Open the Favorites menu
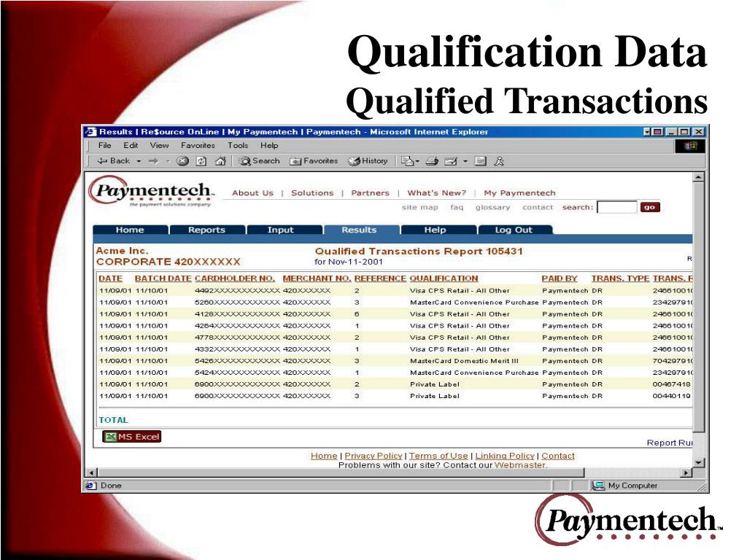The image size is (747, 560). (x=198, y=145)
